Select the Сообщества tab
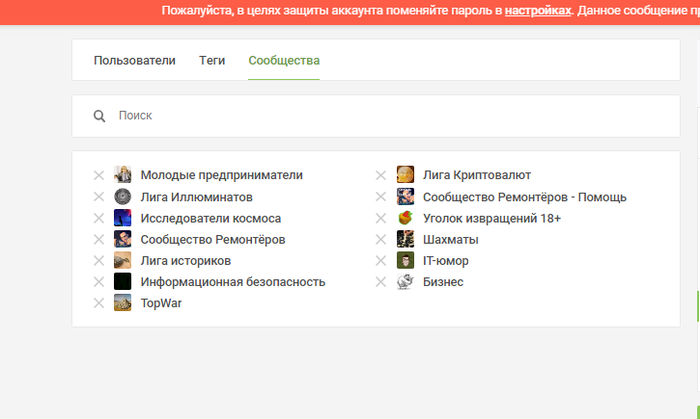 click(x=284, y=60)
